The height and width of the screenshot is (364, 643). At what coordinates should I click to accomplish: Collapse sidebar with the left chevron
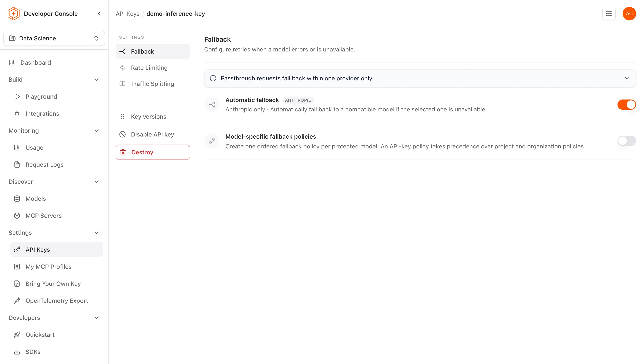99,13
